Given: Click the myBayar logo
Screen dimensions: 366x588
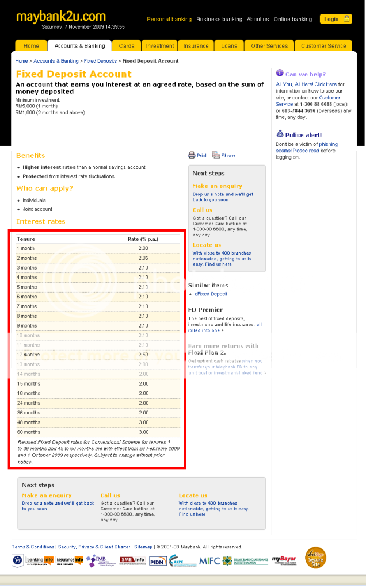Looking at the screenshot, I should point(284,560).
